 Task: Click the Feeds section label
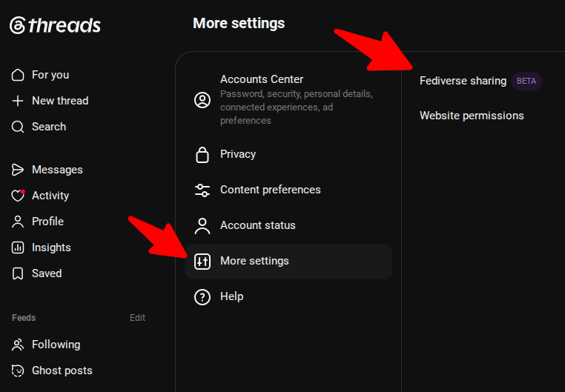tap(24, 317)
